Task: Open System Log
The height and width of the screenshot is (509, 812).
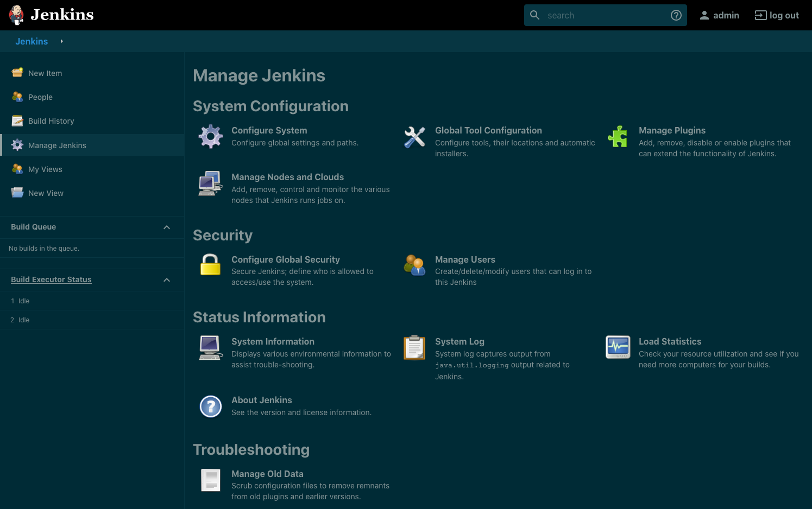Action: click(459, 341)
